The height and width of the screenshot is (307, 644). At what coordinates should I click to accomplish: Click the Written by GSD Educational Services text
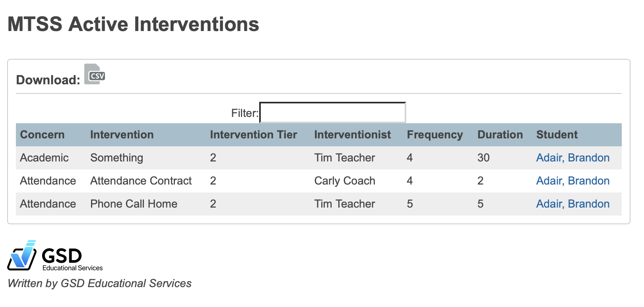point(100,284)
